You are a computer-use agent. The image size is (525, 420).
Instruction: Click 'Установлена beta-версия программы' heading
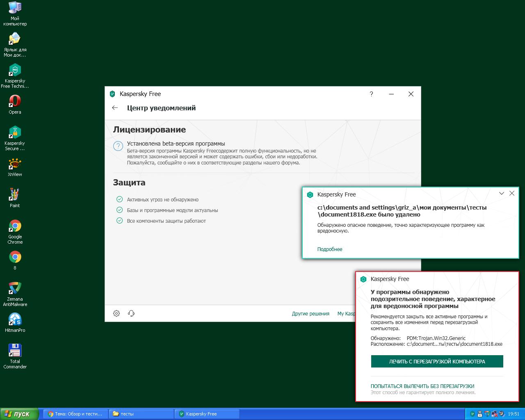click(176, 144)
